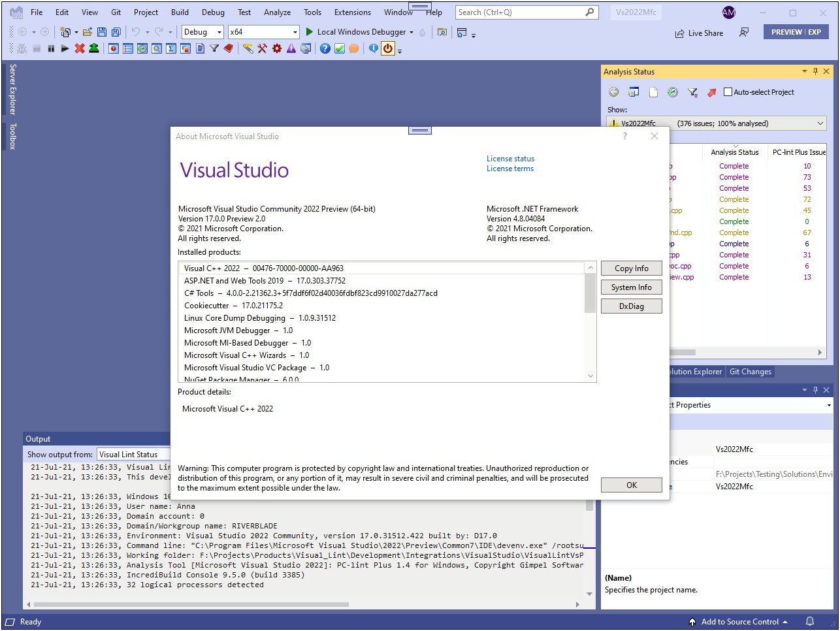This screenshot has width=840, height=631.
Task: Click the green checkmark icon
Action: 340,48
